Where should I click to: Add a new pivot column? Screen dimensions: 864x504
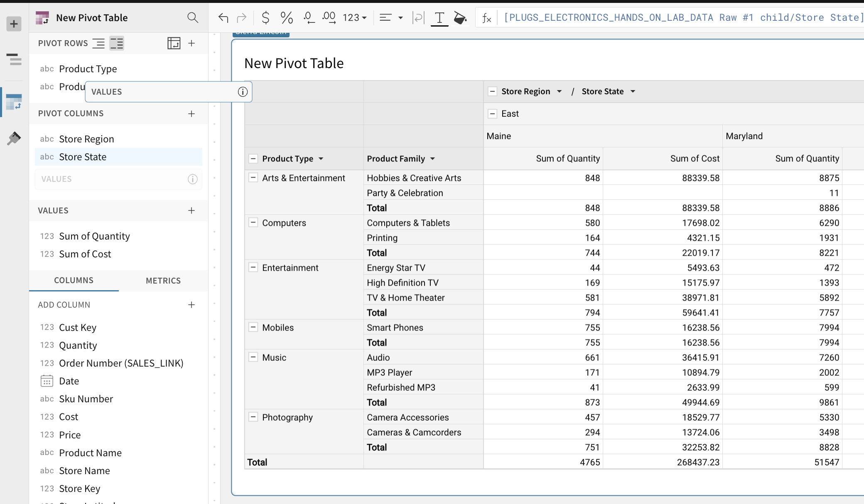(x=191, y=113)
